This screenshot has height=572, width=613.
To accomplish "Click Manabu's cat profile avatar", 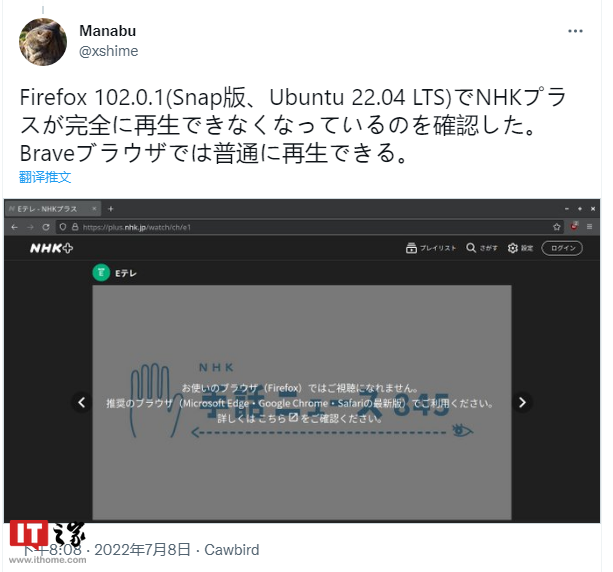I will [x=43, y=42].
